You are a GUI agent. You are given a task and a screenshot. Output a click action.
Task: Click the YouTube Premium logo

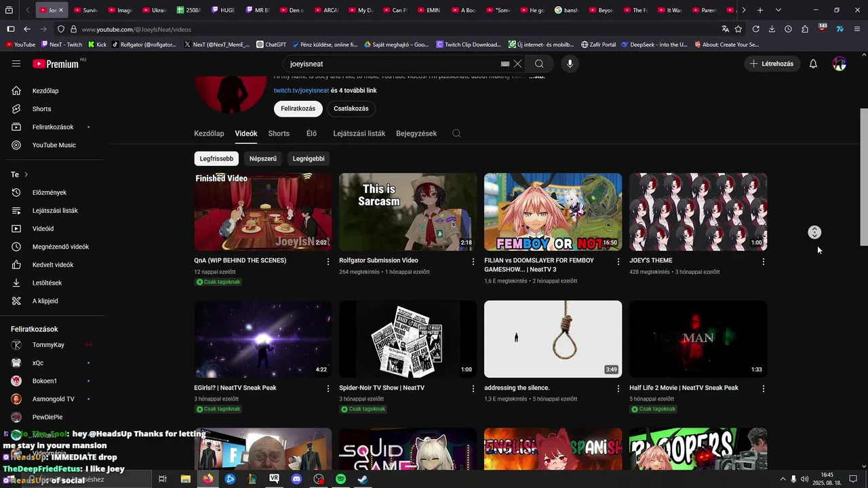coord(56,64)
